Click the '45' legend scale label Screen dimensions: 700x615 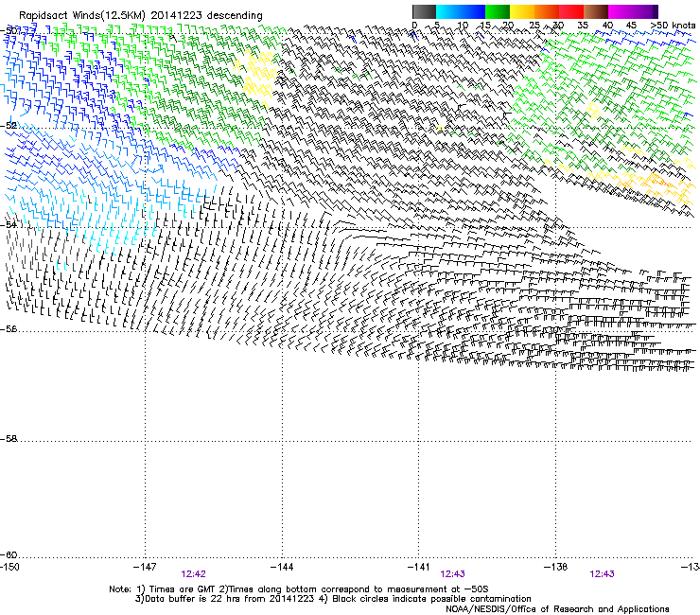pos(631,26)
